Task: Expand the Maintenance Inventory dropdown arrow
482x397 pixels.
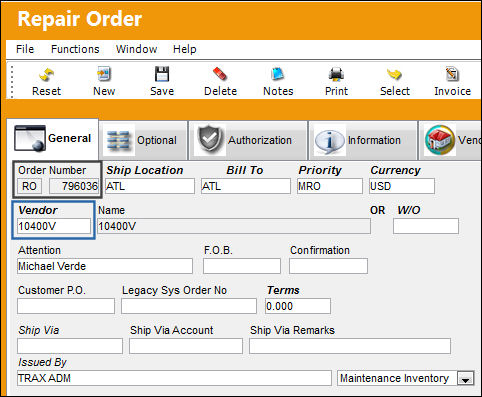Action: point(466,379)
